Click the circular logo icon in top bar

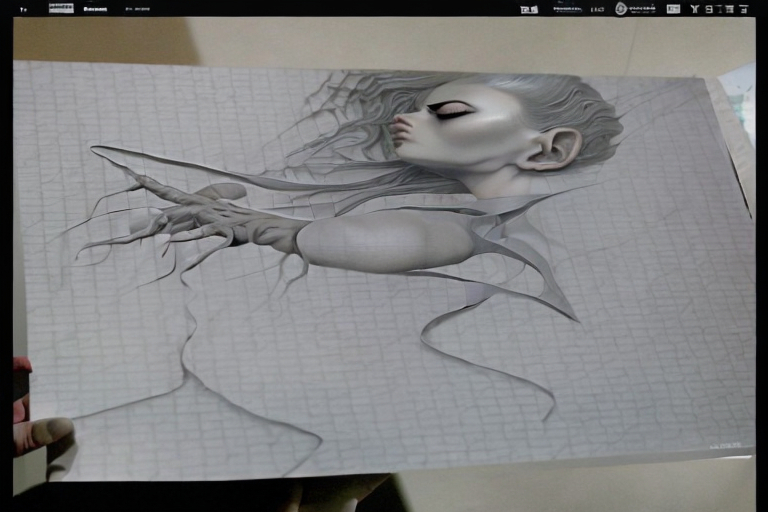(x=621, y=9)
